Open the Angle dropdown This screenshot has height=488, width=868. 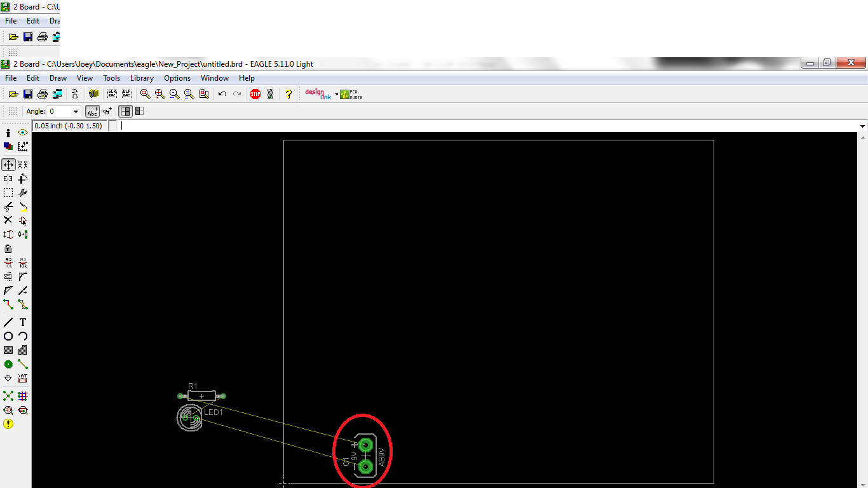click(76, 112)
